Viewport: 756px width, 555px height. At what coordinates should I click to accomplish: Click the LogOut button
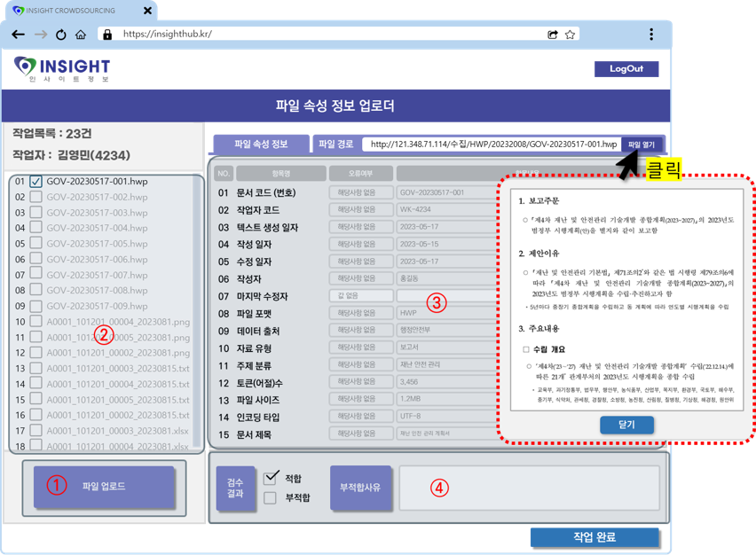pos(626,69)
